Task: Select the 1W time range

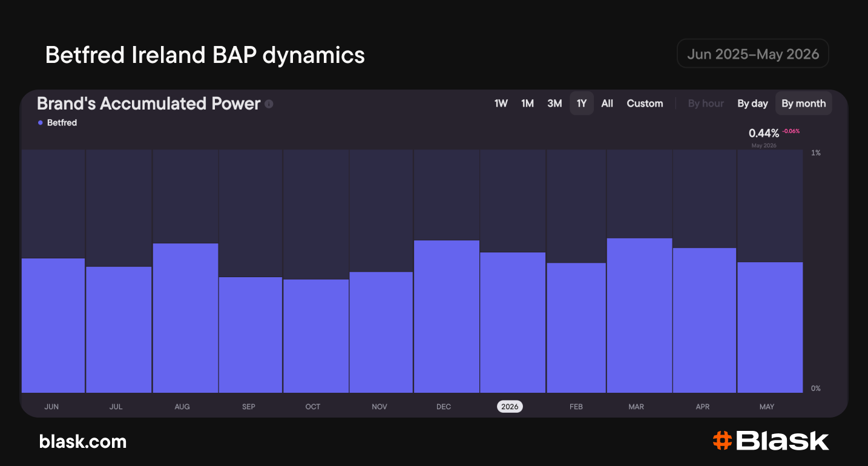Action: (x=501, y=103)
